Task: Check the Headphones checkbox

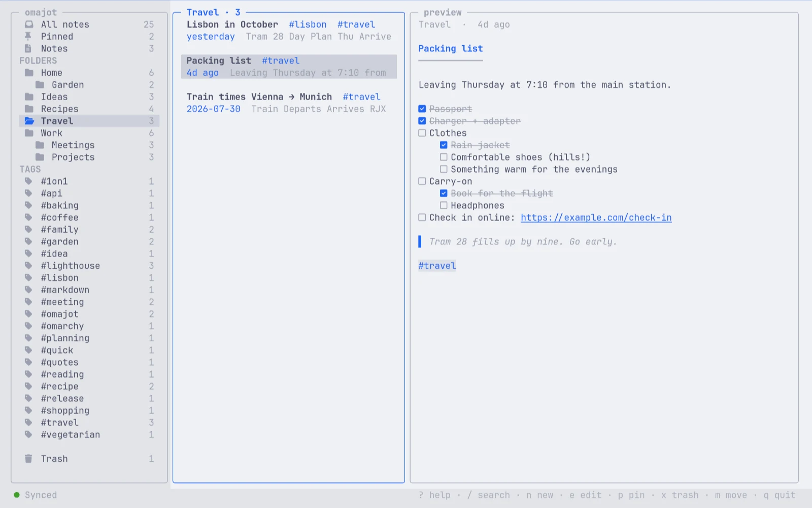Action: [x=444, y=205]
